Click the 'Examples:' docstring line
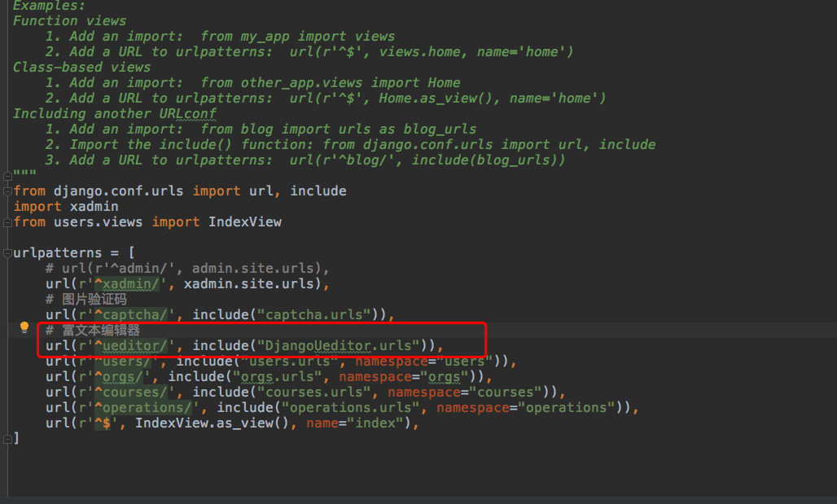The width and height of the screenshot is (837, 504). [49, 6]
